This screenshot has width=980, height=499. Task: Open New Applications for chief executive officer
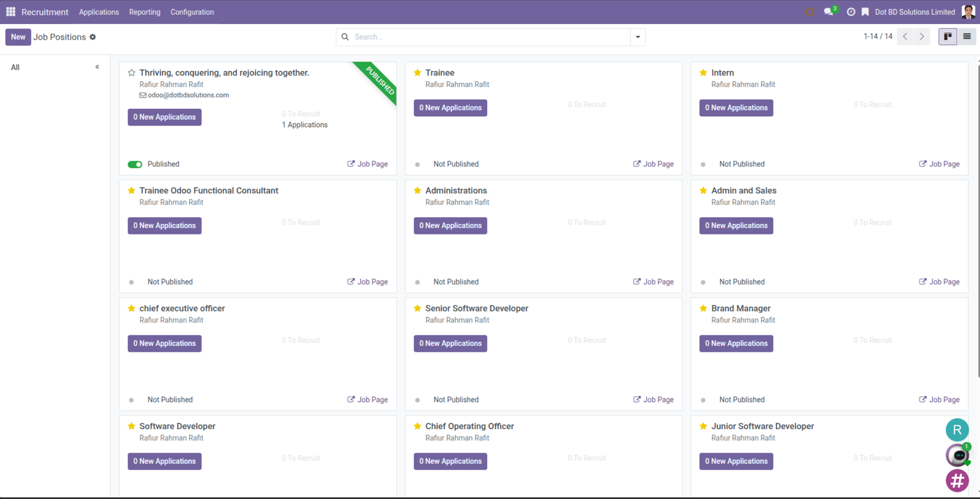pyautogui.click(x=164, y=343)
